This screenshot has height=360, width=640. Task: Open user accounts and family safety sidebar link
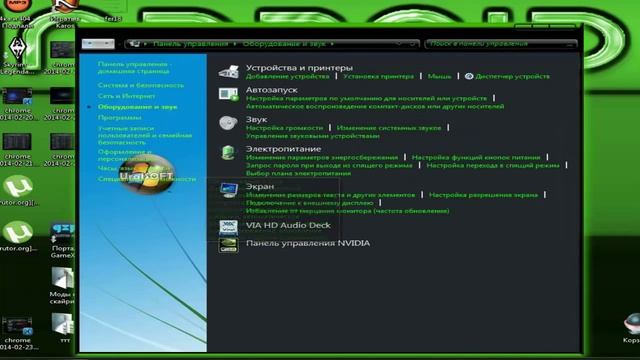(x=145, y=135)
